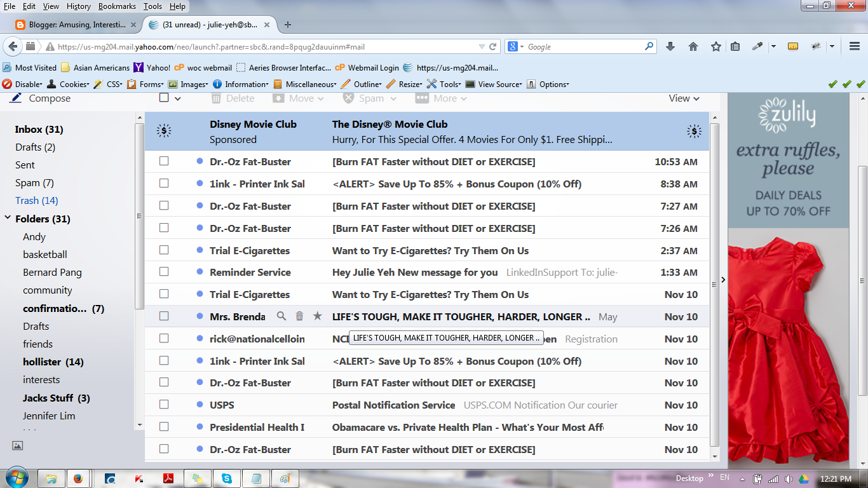The image size is (868, 488).
Task: Click the Webmail Login bookmark
Action: pyautogui.click(x=367, y=67)
